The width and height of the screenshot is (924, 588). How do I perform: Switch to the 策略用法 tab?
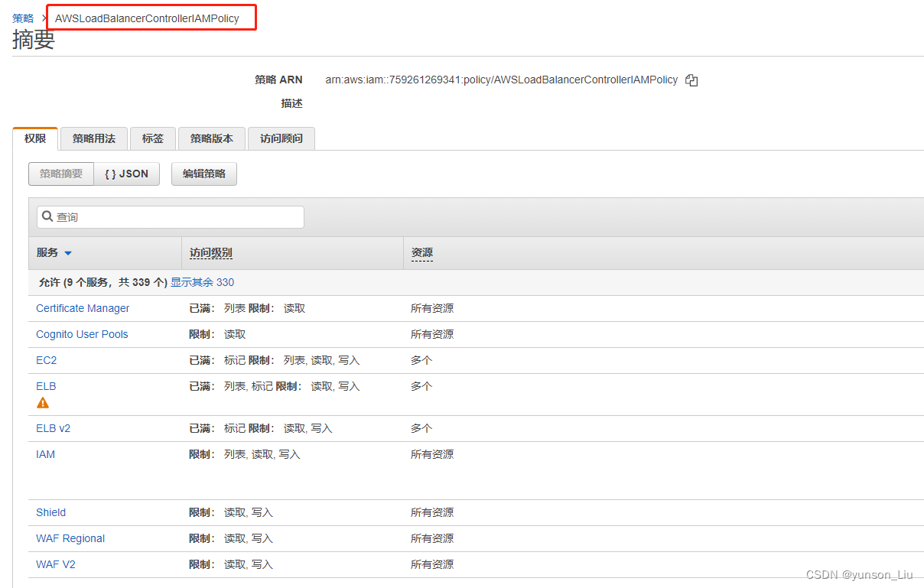[x=94, y=138]
